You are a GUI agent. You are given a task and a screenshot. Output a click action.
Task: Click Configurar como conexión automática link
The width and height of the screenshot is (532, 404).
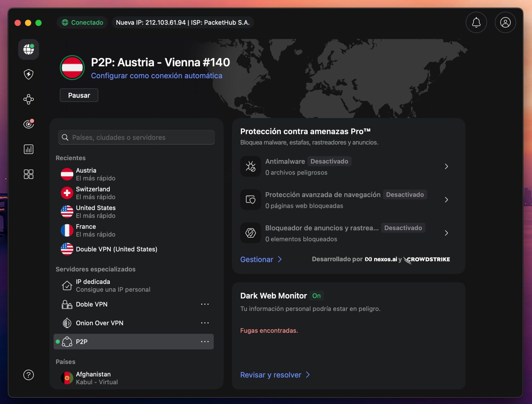click(x=157, y=76)
